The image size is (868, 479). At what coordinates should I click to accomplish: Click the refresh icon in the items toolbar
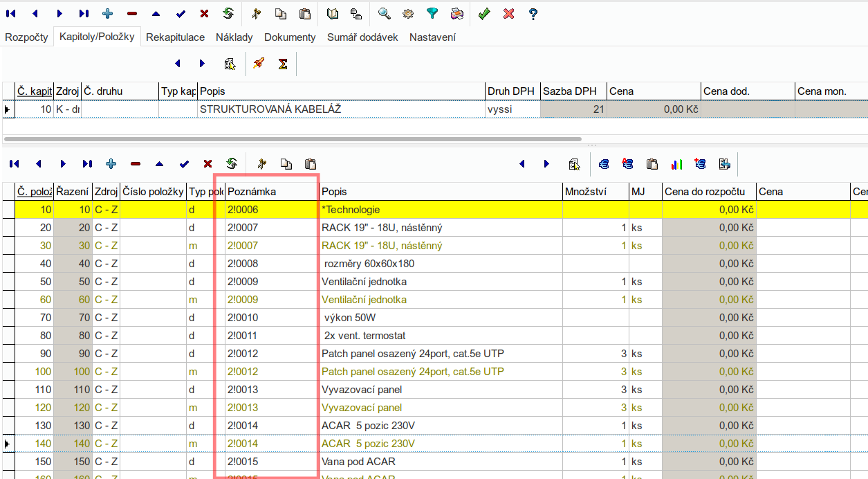pyautogui.click(x=232, y=164)
